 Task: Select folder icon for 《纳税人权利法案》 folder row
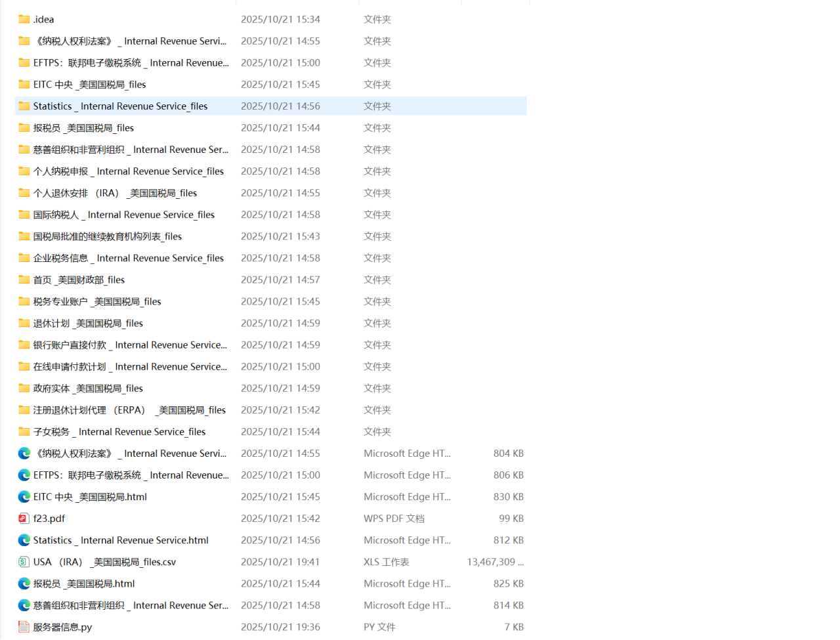click(24, 41)
